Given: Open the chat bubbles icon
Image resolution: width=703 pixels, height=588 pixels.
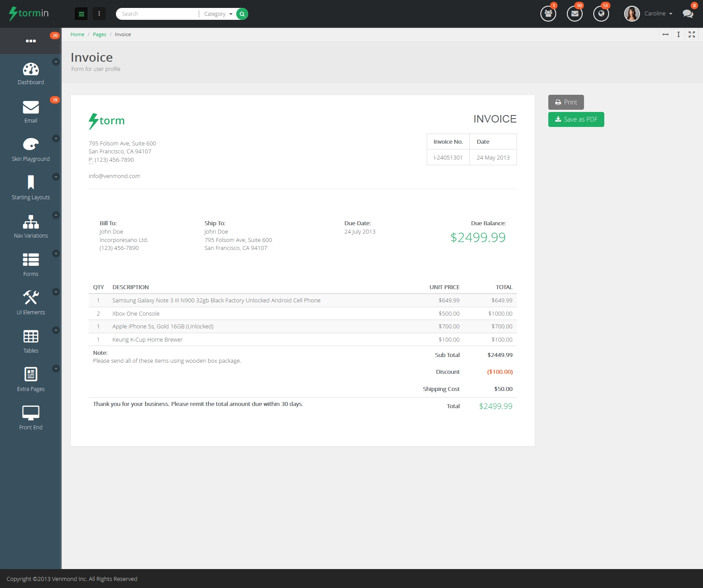Looking at the screenshot, I should coord(688,14).
